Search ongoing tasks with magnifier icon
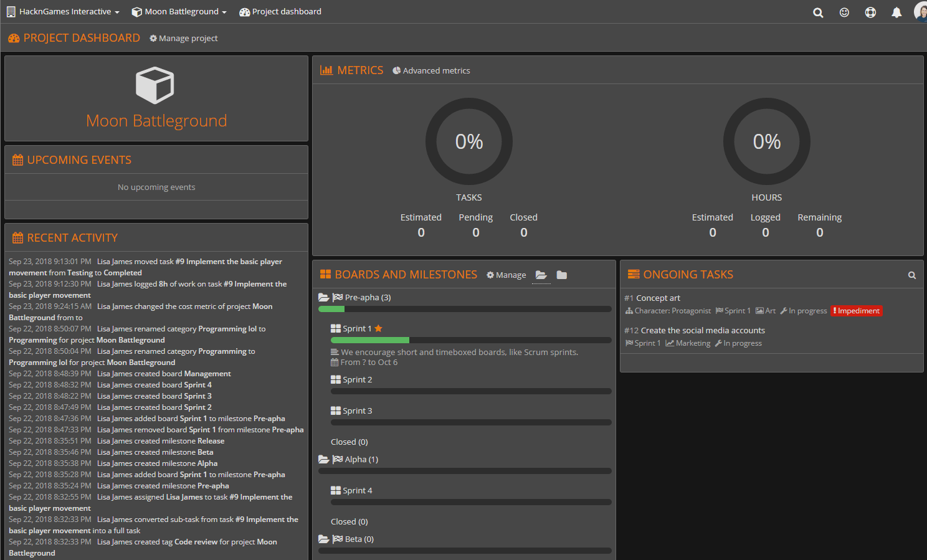Screen dimensions: 927x560 pos(911,275)
